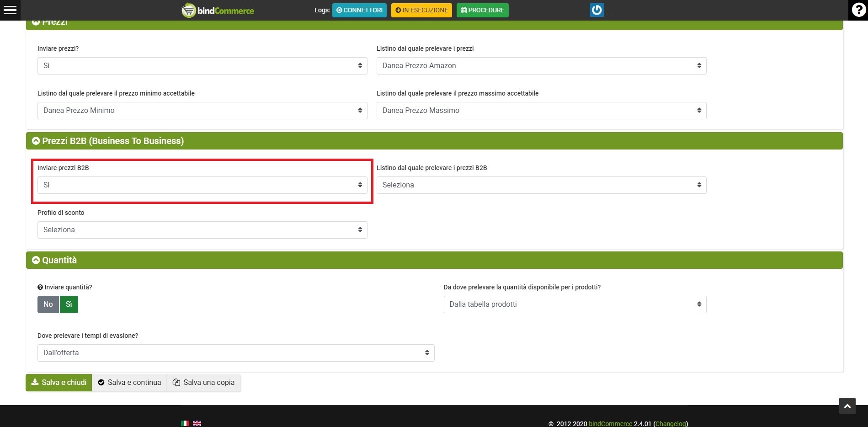
Task: Click the bindCommerce logo
Action: click(218, 10)
